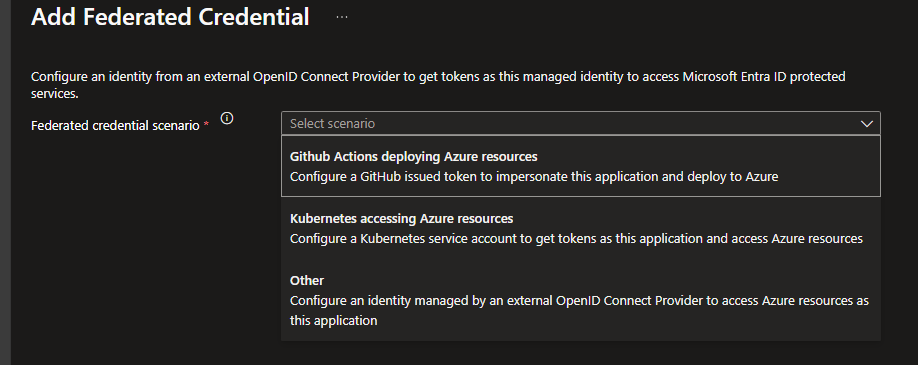918x365 pixels.
Task: Click the 'this application' line under Other
Action: 333,320
